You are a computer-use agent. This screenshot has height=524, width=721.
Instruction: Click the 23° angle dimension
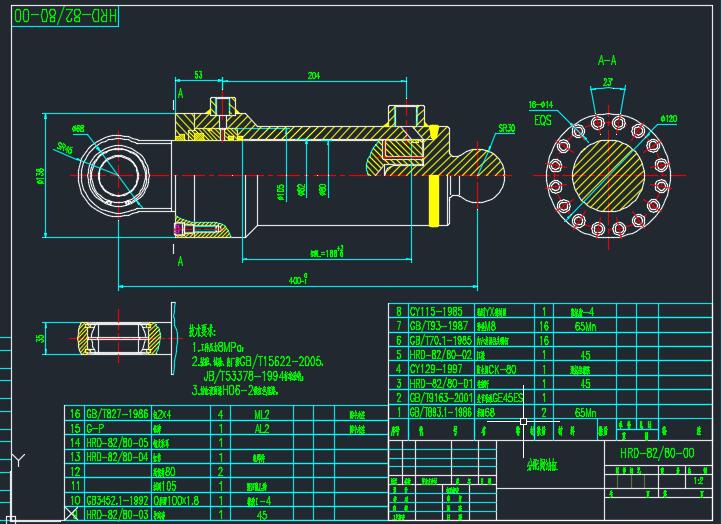608,82
